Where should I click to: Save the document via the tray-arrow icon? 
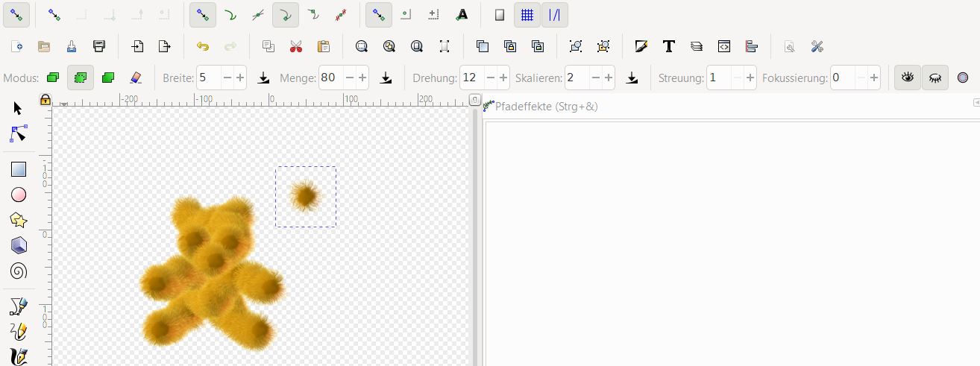pyautogui.click(x=72, y=46)
